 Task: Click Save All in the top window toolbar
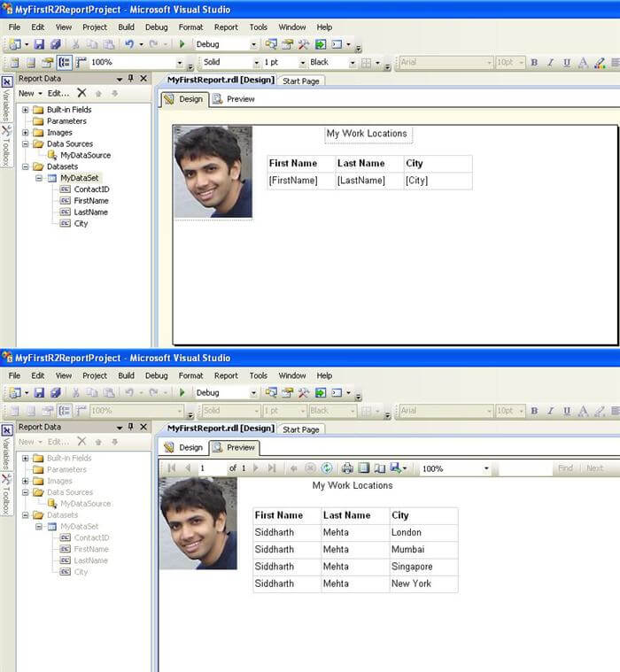click(55, 44)
